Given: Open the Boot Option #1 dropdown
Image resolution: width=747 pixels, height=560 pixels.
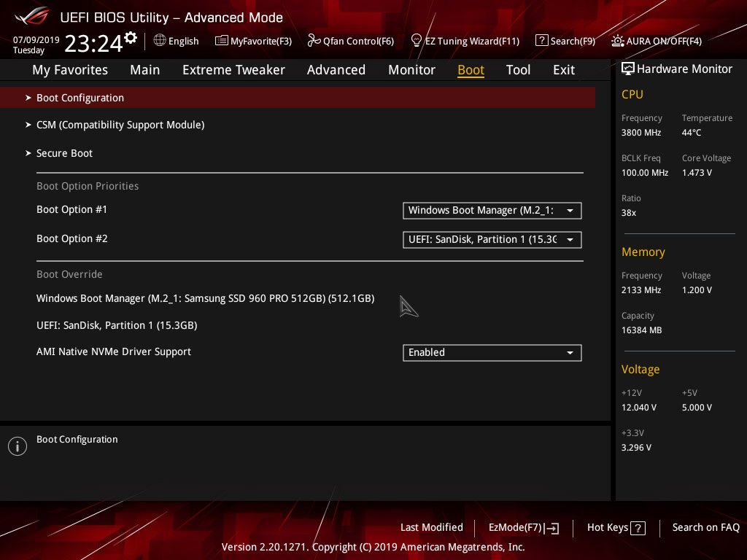Looking at the screenshot, I should click(492, 211).
